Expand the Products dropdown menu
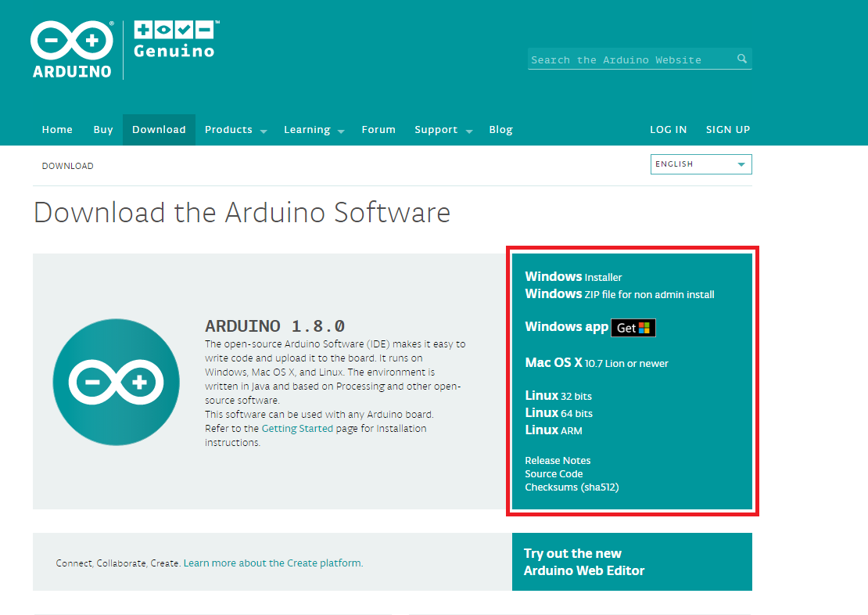The image size is (868, 615). tap(236, 130)
